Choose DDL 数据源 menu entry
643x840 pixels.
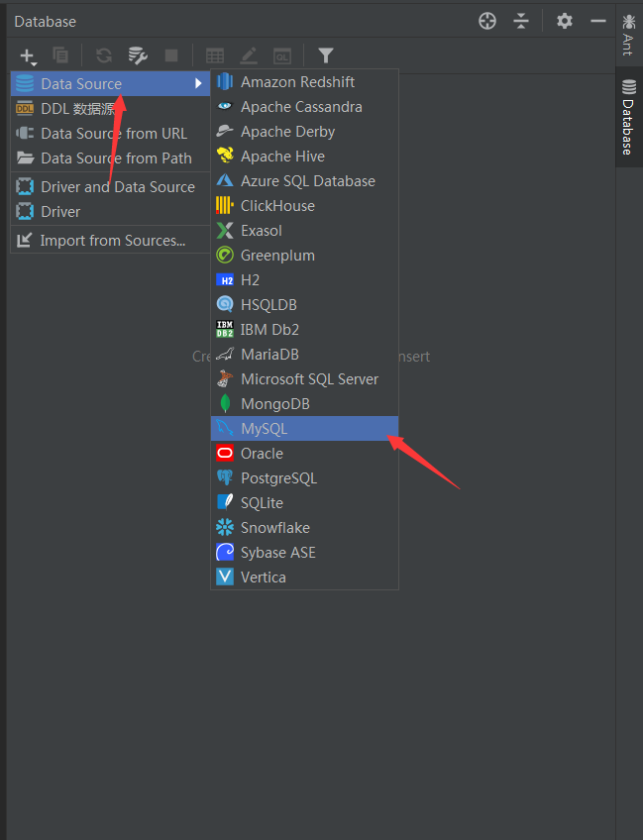click(110, 109)
